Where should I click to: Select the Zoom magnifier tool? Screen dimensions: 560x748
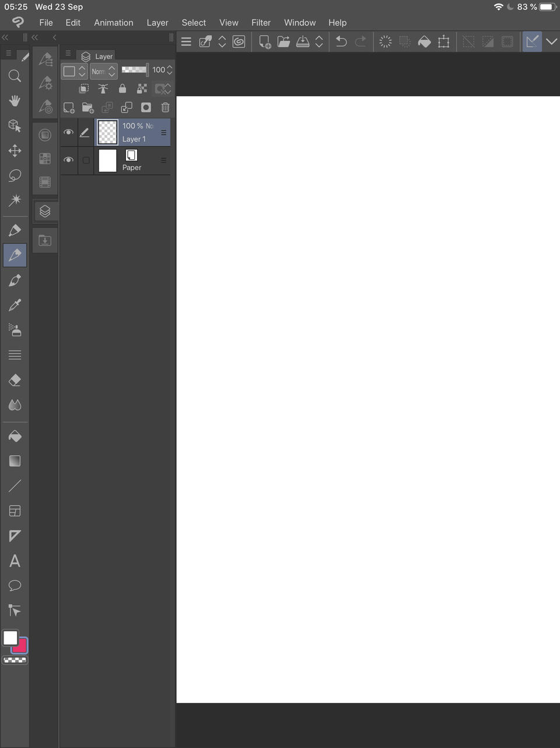(x=15, y=76)
